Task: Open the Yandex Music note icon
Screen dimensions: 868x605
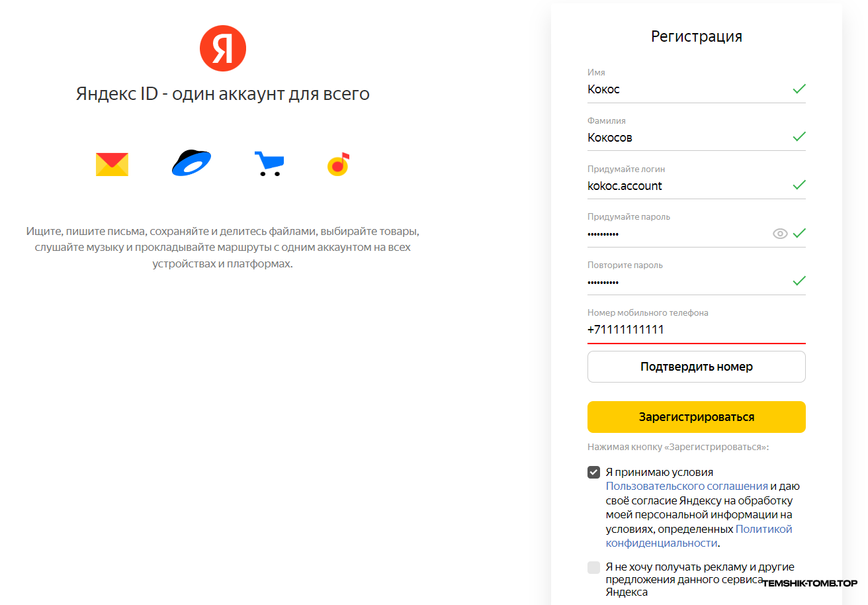Action: (x=338, y=164)
